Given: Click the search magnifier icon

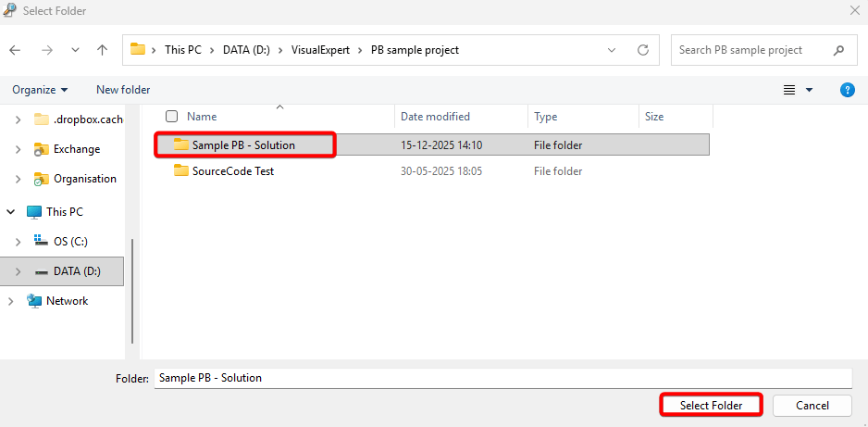Looking at the screenshot, I should coord(838,50).
